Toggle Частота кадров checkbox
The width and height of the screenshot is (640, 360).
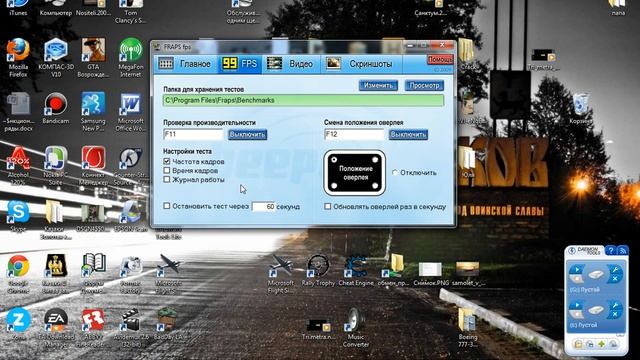coord(167,162)
